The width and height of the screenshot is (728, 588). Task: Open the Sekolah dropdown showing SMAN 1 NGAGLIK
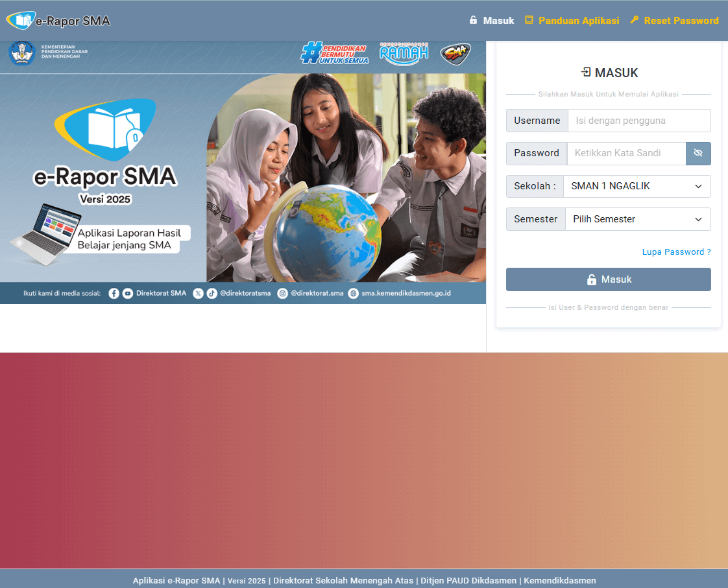pyautogui.click(x=637, y=186)
